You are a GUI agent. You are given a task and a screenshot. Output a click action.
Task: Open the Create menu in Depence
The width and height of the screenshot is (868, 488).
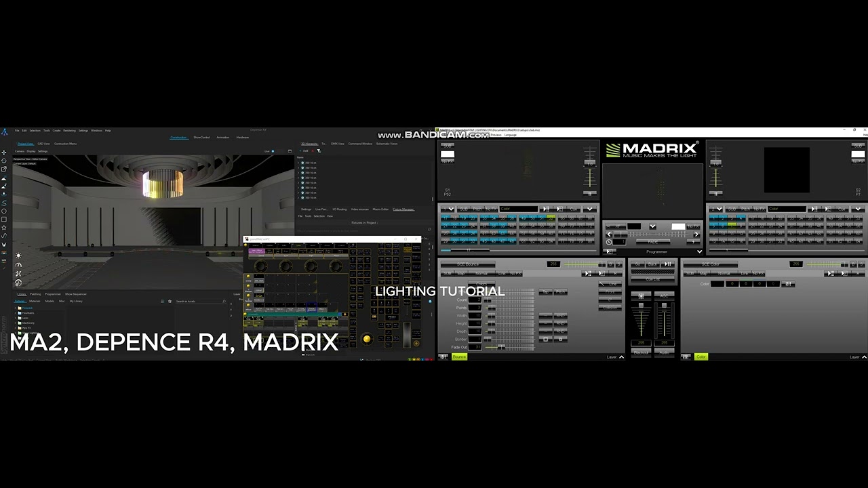coord(56,130)
